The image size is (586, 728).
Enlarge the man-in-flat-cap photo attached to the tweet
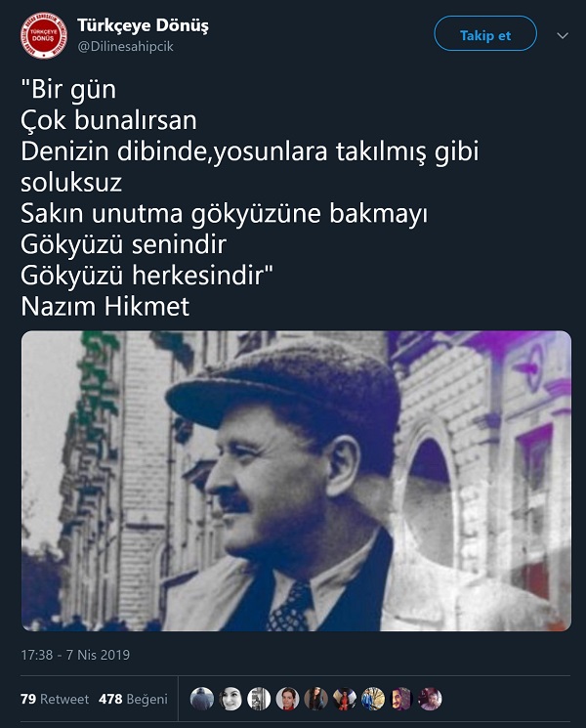click(297, 481)
